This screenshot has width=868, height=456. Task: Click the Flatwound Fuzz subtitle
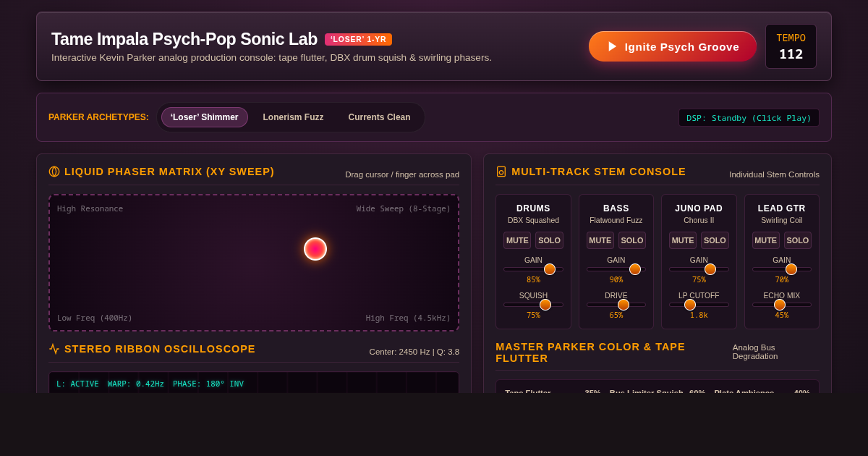click(616, 220)
